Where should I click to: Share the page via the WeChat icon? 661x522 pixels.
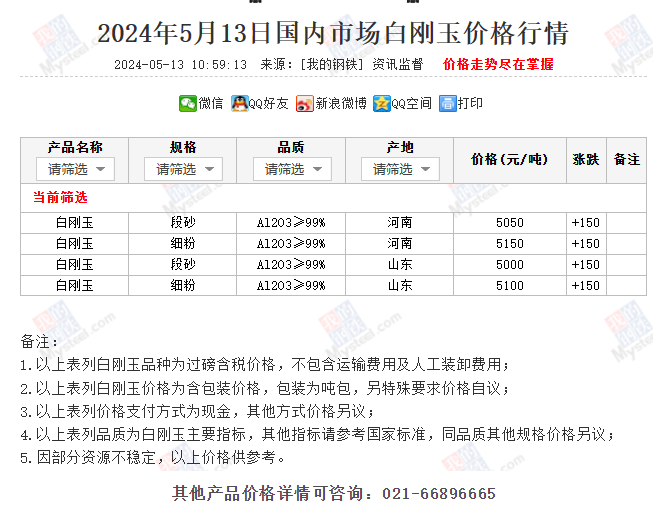[x=187, y=103]
